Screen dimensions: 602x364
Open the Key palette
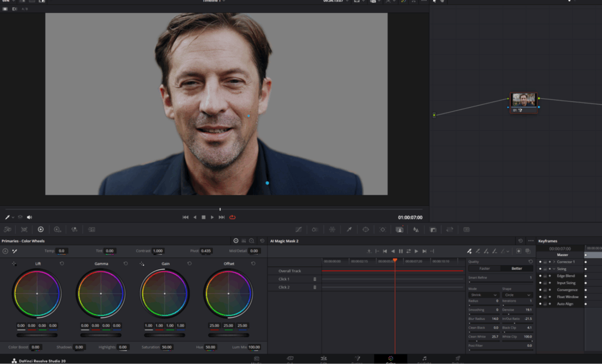tap(433, 229)
